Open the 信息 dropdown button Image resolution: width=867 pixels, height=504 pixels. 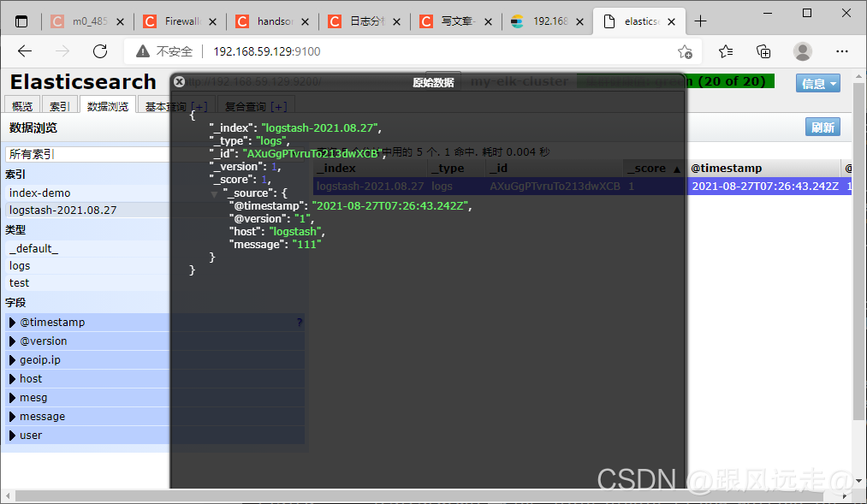[x=818, y=84]
